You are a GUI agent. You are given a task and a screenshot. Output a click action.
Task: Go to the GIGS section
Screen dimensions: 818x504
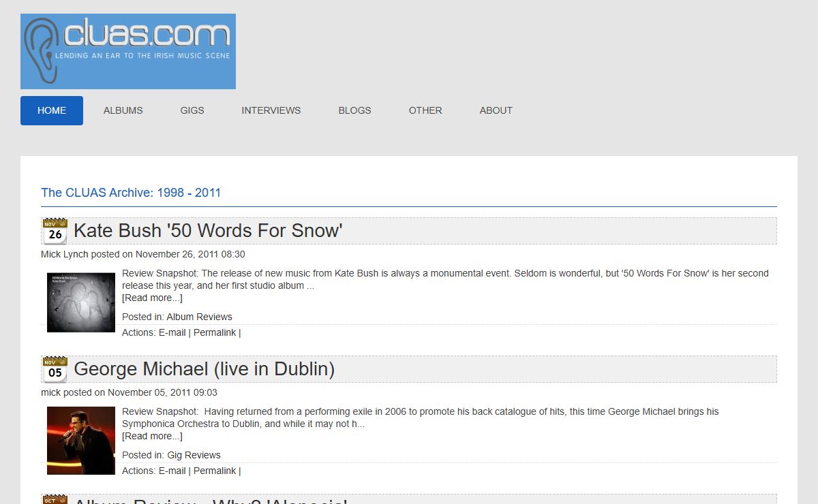click(x=192, y=110)
